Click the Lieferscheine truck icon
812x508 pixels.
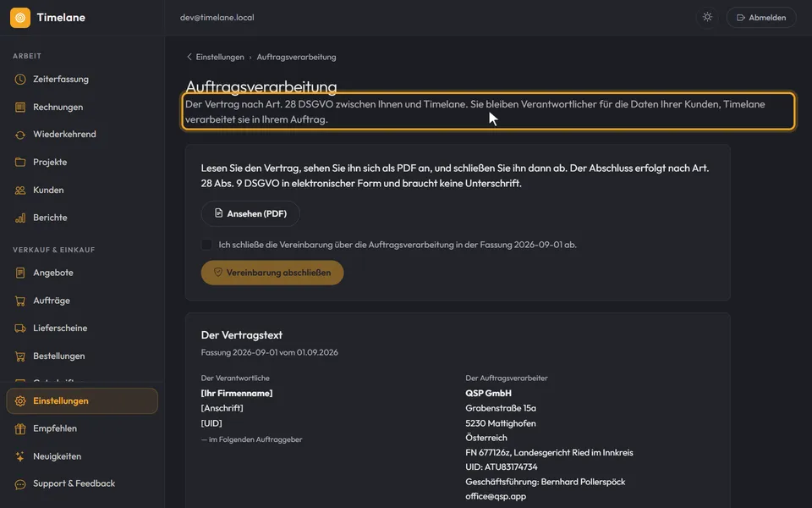click(x=20, y=329)
